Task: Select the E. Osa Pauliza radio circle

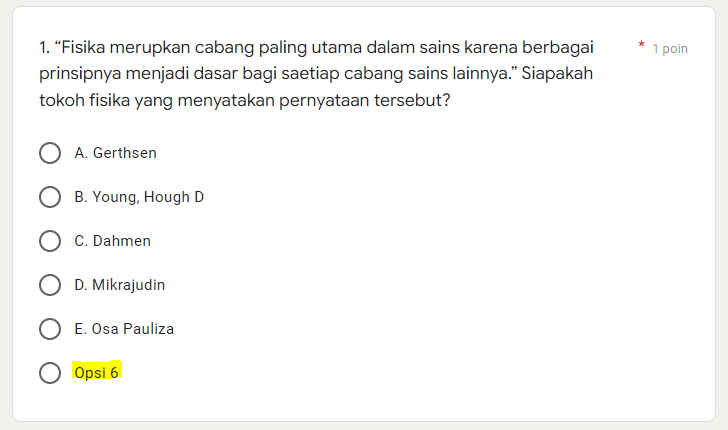Action: click(50, 329)
